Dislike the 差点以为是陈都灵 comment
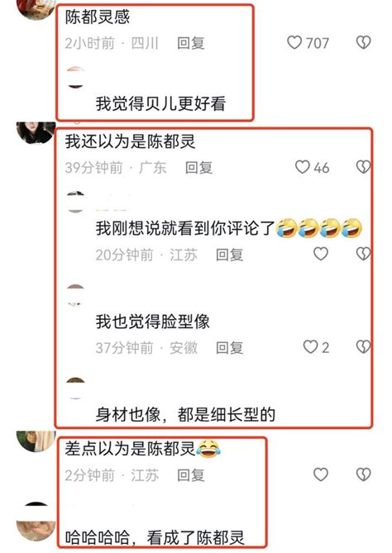This screenshot has height=553, width=392. coord(363,474)
